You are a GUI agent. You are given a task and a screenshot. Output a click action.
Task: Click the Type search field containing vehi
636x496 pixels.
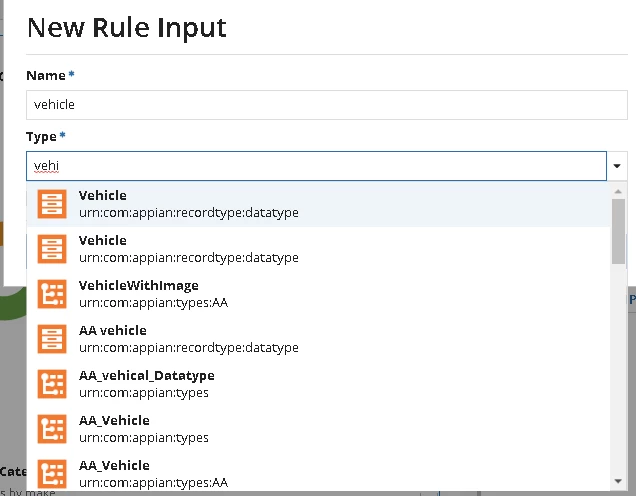pos(316,166)
